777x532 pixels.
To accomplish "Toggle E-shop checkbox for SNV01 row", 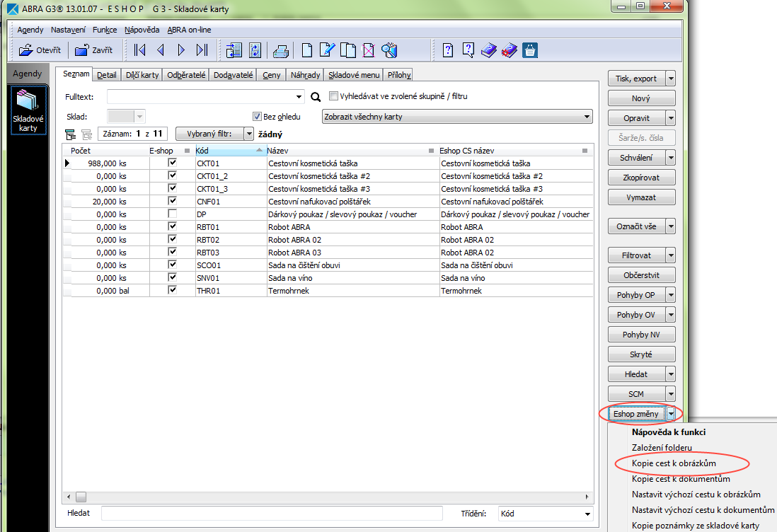I will tap(172, 277).
